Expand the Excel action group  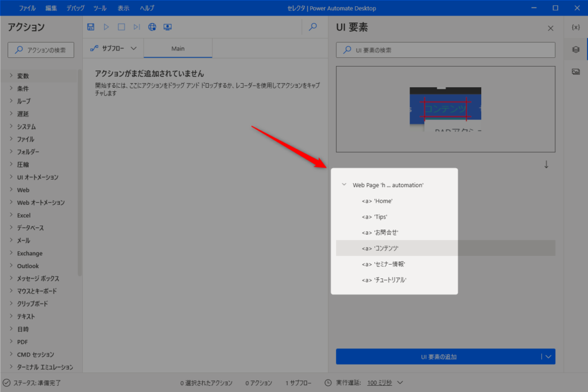[11, 215]
